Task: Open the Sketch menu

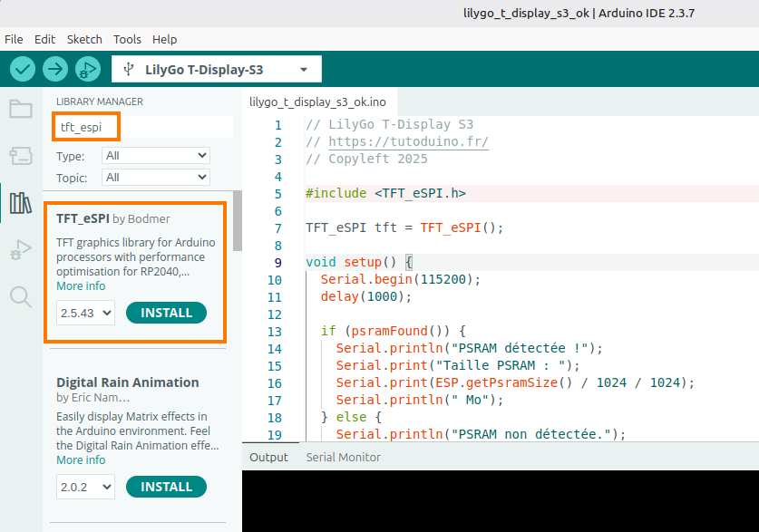Action: point(84,40)
